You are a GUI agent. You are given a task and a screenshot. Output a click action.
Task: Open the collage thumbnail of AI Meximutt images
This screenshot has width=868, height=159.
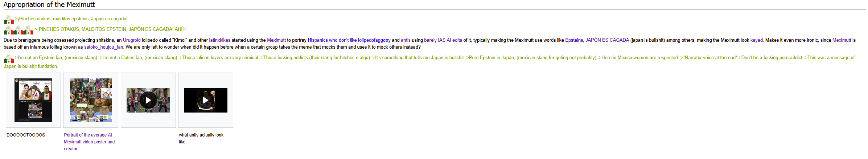tap(91, 100)
